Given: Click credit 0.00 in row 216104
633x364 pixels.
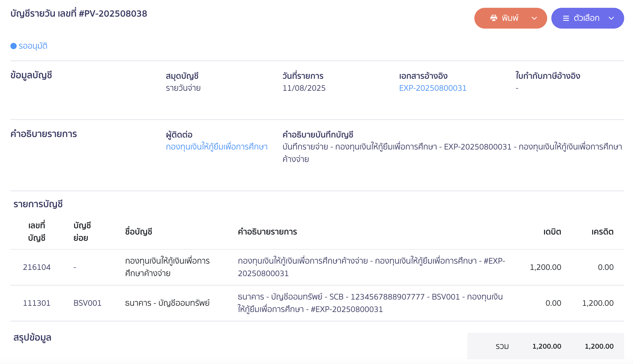Looking at the screenshot, I should coord(606,267).
